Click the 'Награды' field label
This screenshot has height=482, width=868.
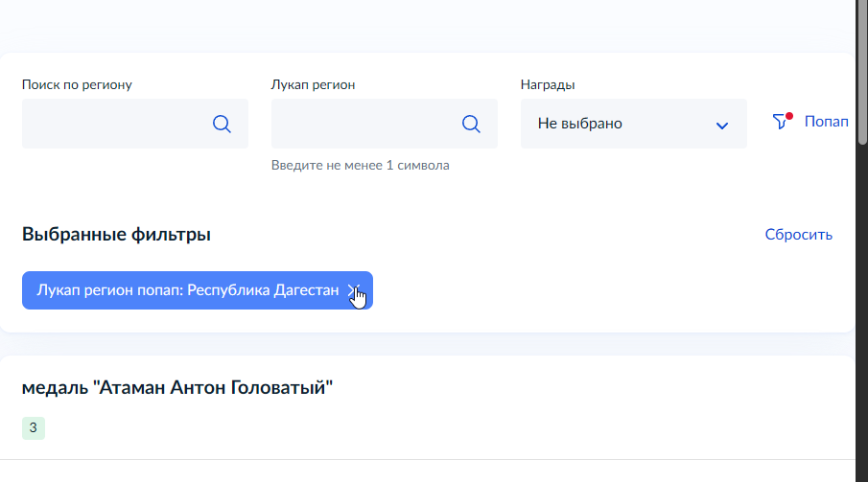548,84
